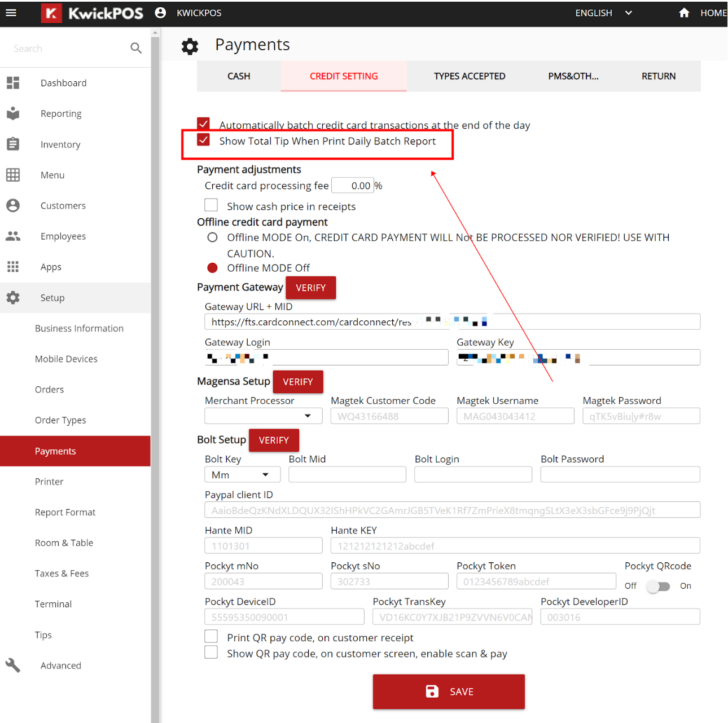Open the ENGLISH language dropdown

click(603, 13)
